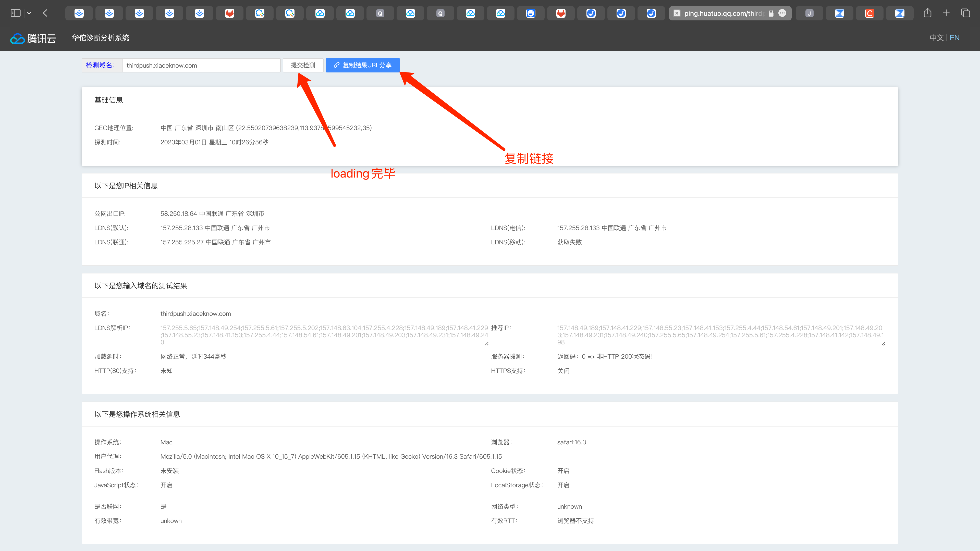Viewport: 980px width, 551px height.
Task: Click the 基础信息 section heading
Action: 108,100
